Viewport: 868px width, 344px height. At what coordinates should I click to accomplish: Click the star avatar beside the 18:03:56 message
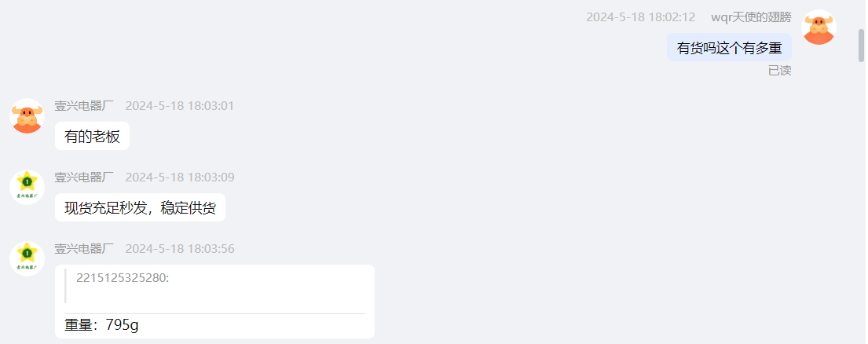[x=27, y=259]
